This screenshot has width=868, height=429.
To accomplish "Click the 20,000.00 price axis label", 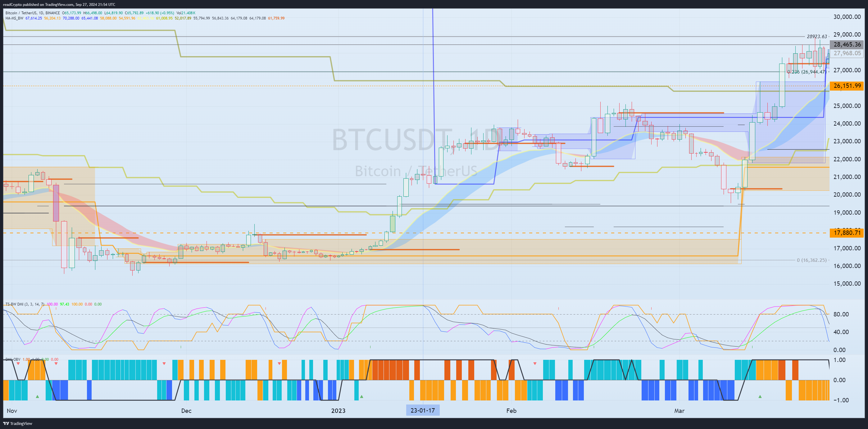I will click(x=847, y=194).
